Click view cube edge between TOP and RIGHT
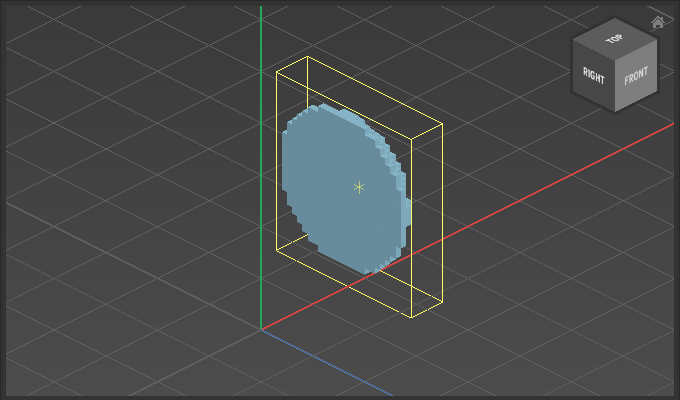The width and height of the screenshot is (680, 400). [x=592, y=50]
